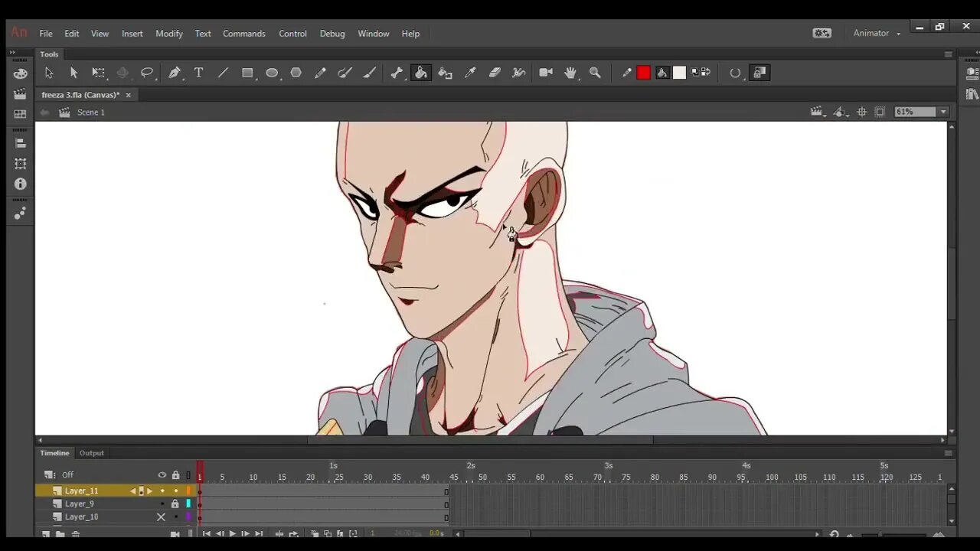Viewport: 980px width, 551px height.
Task: Switch to the Timeline tab
Action: pos(54,453)
